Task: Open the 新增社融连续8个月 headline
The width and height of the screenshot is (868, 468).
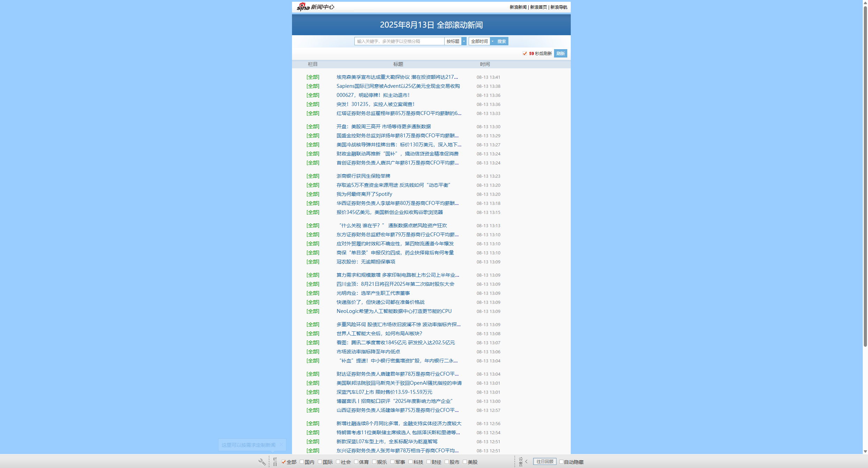Action: [x=399, y=423]
